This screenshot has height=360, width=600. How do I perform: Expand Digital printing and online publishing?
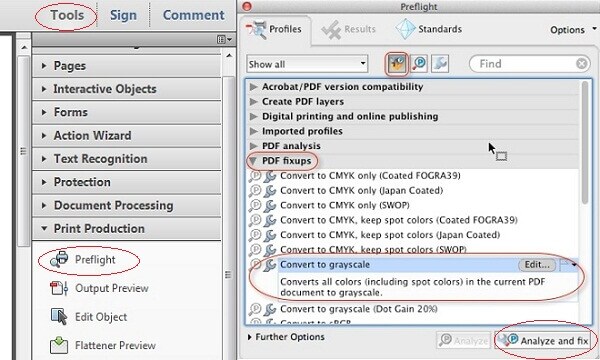253,116
